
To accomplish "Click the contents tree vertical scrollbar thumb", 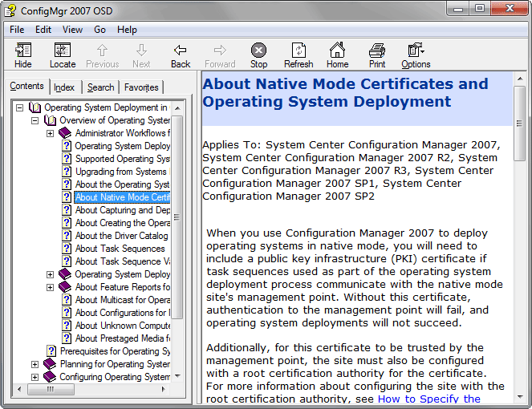I will tap(177, 217).
